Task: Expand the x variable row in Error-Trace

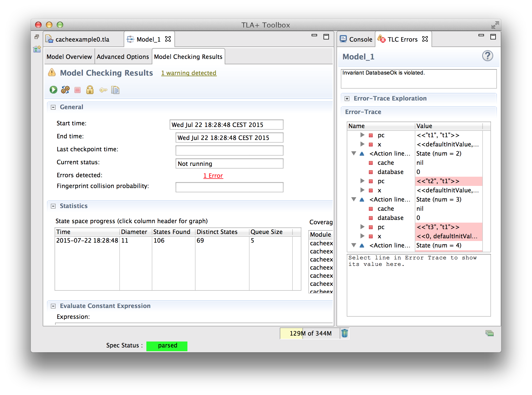Action: coord(363,144)
